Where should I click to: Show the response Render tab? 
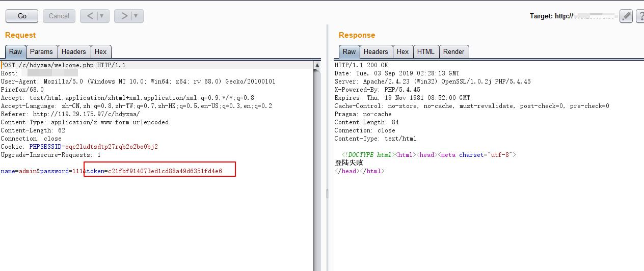[453, 51]
